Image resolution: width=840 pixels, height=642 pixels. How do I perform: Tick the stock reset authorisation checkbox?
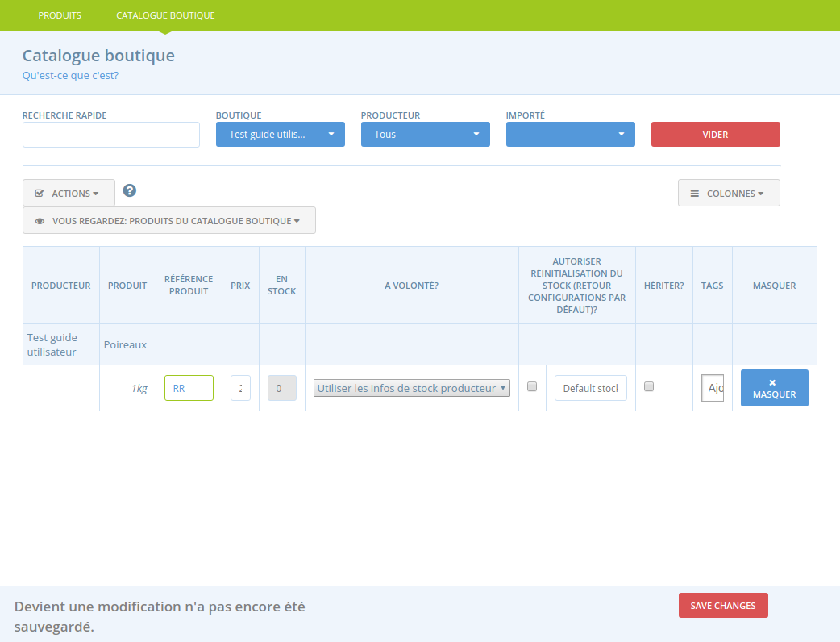[x=532, y=386]
